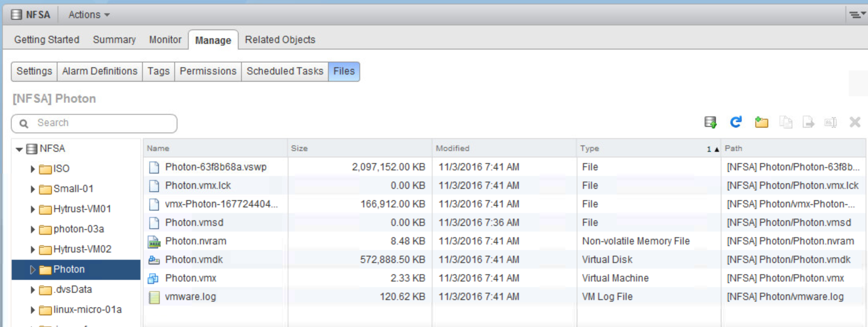Collapse the NFSA datastore tree root
The width and height of the screenshot is (868, 327).
pos(19,149)
